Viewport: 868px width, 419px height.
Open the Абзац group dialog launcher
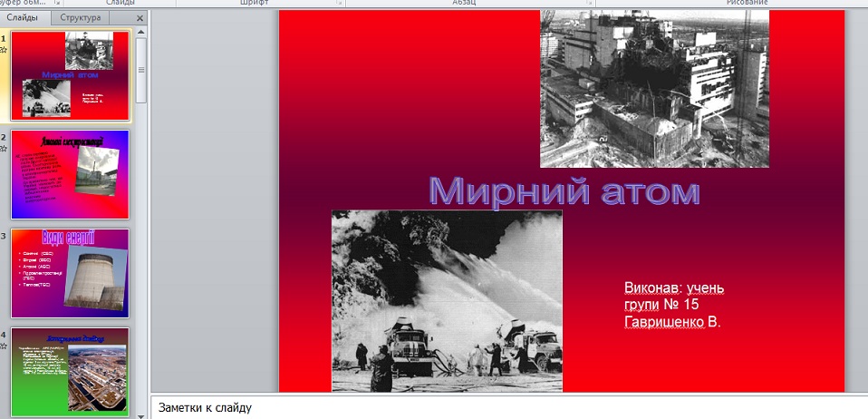click(589, 3)
